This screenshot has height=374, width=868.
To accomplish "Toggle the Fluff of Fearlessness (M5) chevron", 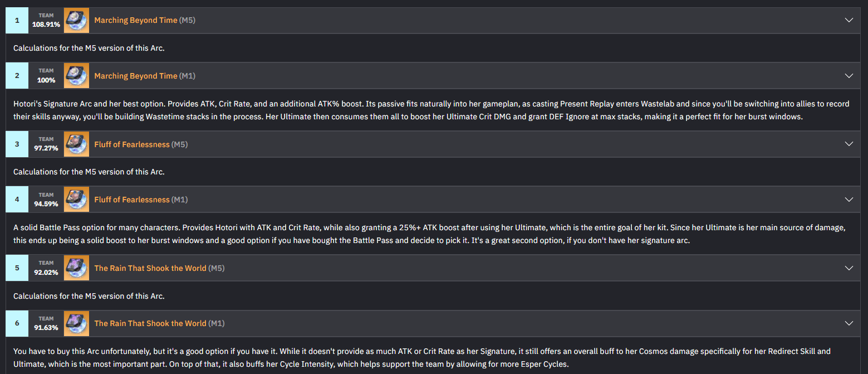I will pos(849,144).
